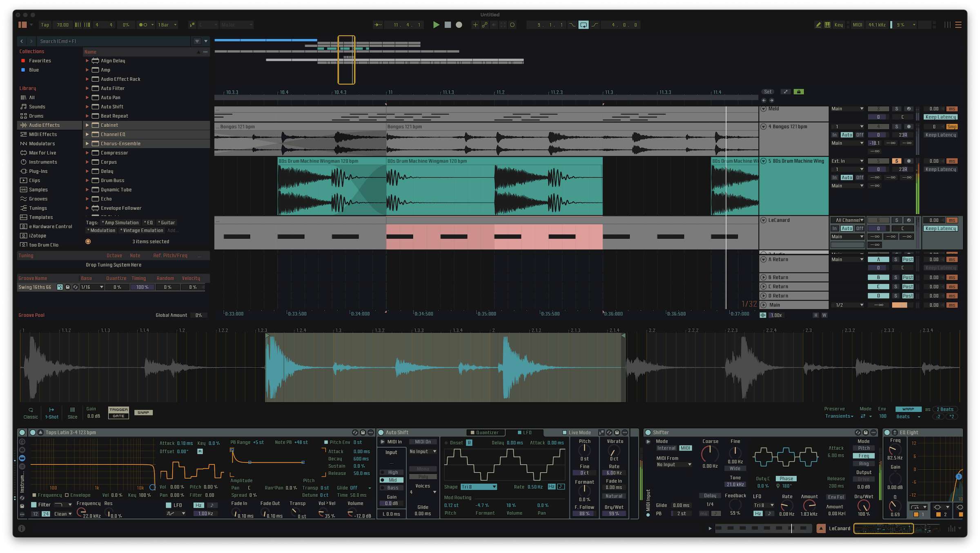Image resolution: width=980 pixels, height=553 pixels.
Task: Click the Tap tempo button
Action: (45, 25)
